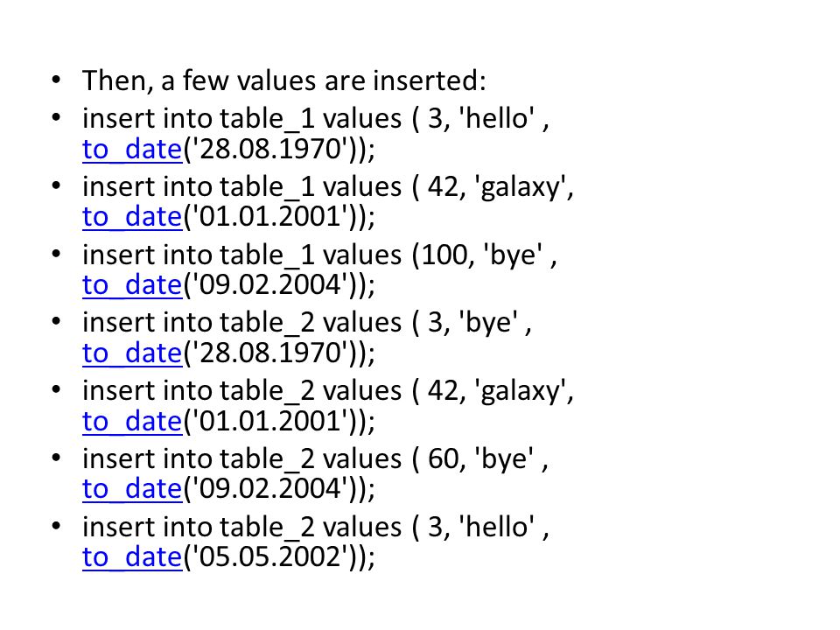This screenshot has height=630, width=840.
Task: Select the 'hello' value in table_1 insert
Action: [497, 118]
